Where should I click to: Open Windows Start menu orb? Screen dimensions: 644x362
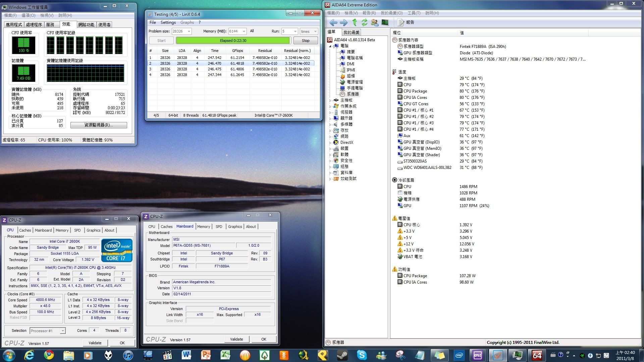click(x=9, y=355)
